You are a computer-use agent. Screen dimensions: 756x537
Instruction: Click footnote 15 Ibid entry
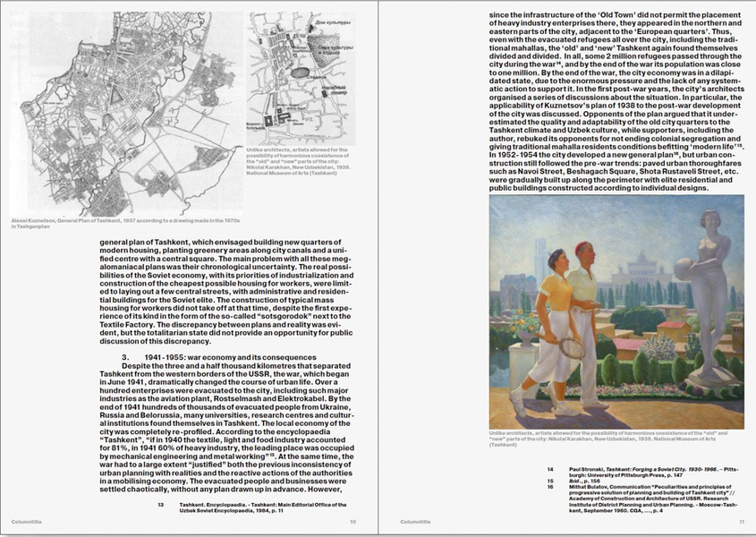tap(585, 482)
